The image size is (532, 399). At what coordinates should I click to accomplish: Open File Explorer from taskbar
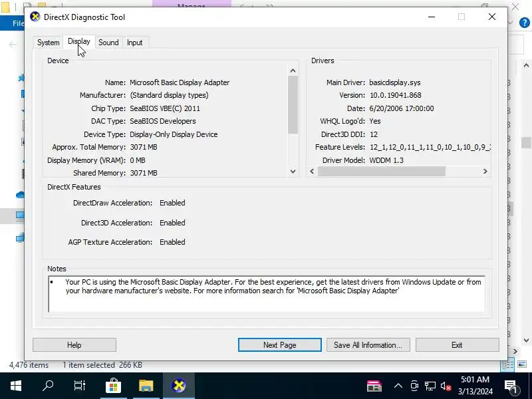tap(146, 386)
